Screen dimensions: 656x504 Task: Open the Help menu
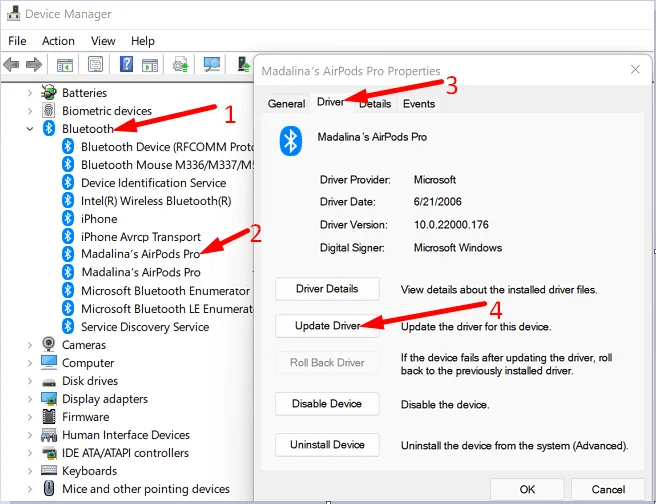click(x=143, y=41)
